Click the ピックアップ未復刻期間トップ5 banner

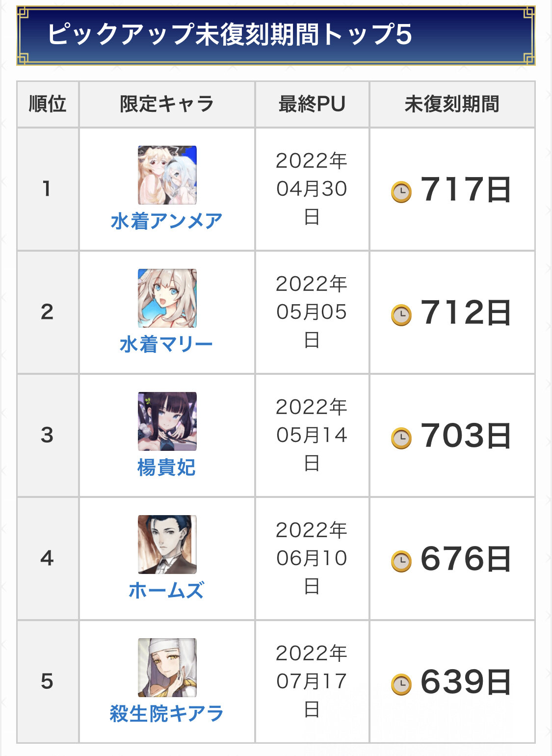(x=276, y=35)
